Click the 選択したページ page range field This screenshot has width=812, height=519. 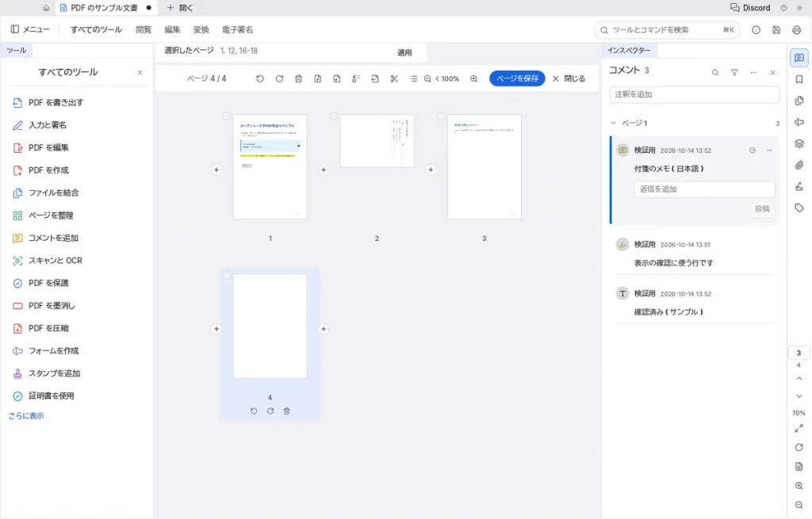click(304, 51)
